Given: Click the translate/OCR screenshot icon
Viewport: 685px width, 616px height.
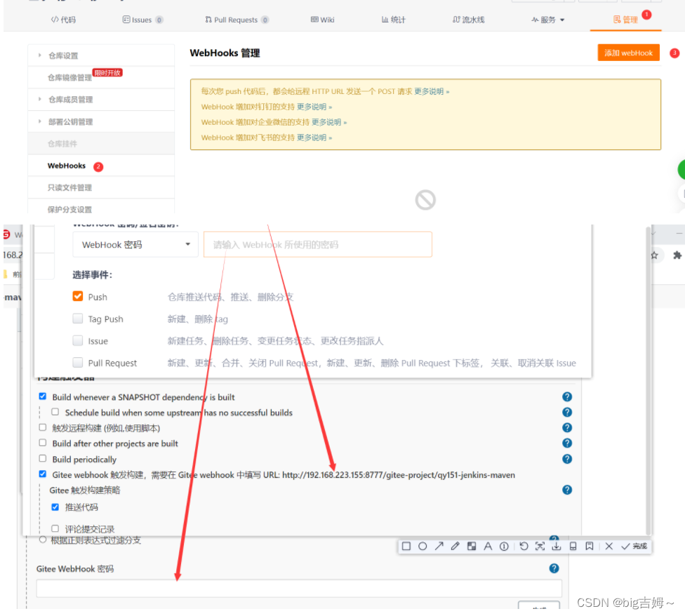Looking at the screenshot, I should (x=540, y=546).
